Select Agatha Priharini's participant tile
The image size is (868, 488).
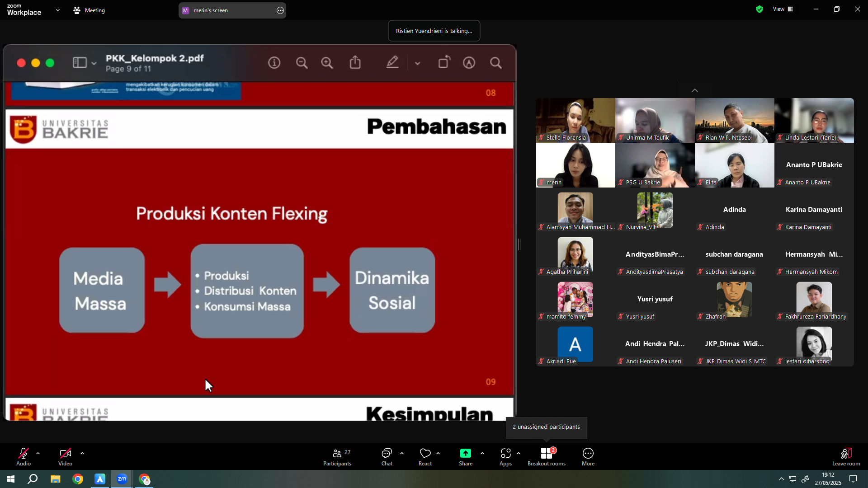coord(576,254)
